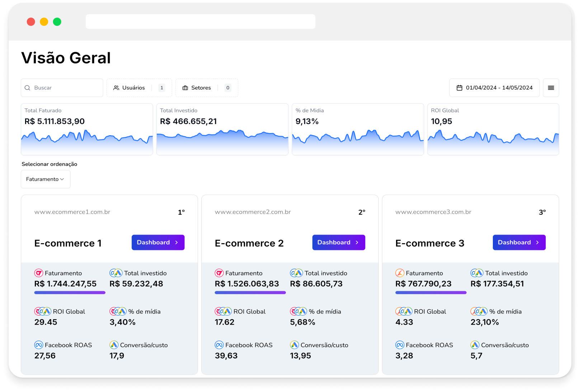Click the calendar icon in date range

pos(459,88)
